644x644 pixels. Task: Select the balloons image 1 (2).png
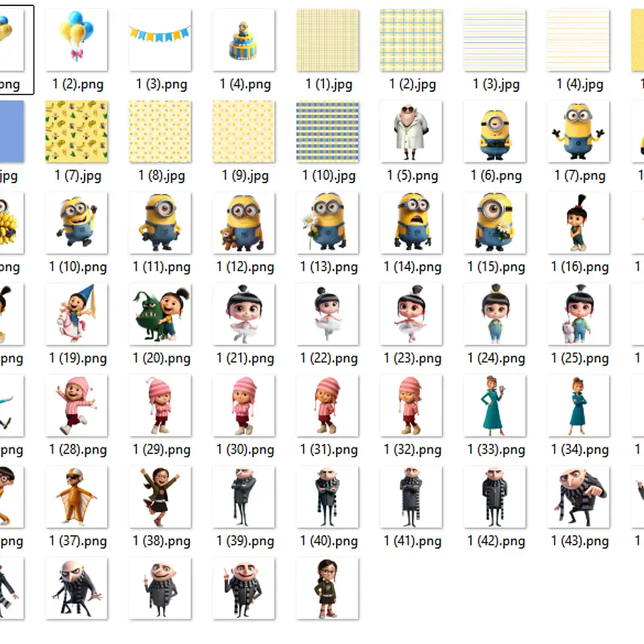coord(76,40)
